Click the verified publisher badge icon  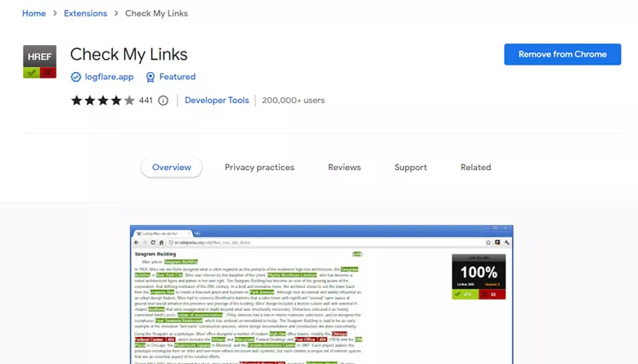pyautogui.click(x=76, y=77)
